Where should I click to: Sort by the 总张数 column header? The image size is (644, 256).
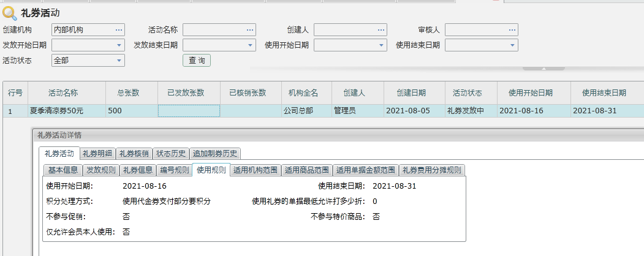(132, 93)
